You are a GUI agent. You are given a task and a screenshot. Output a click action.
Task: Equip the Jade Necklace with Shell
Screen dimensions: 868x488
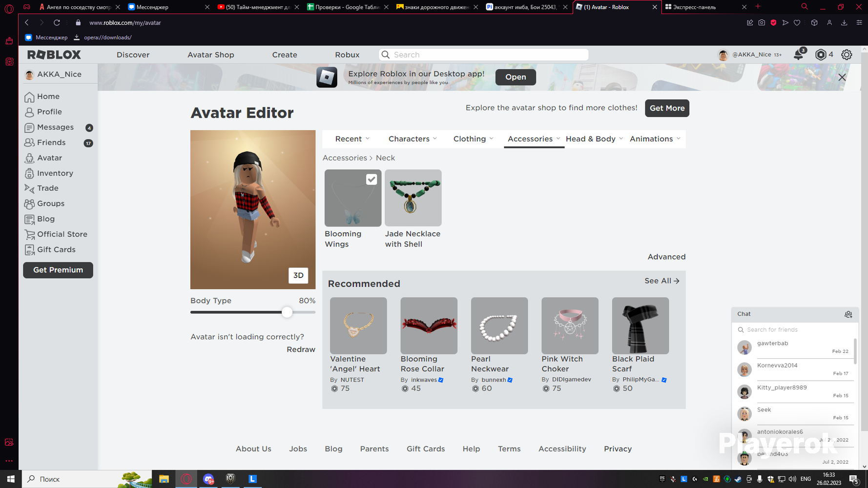pos(413,198)
